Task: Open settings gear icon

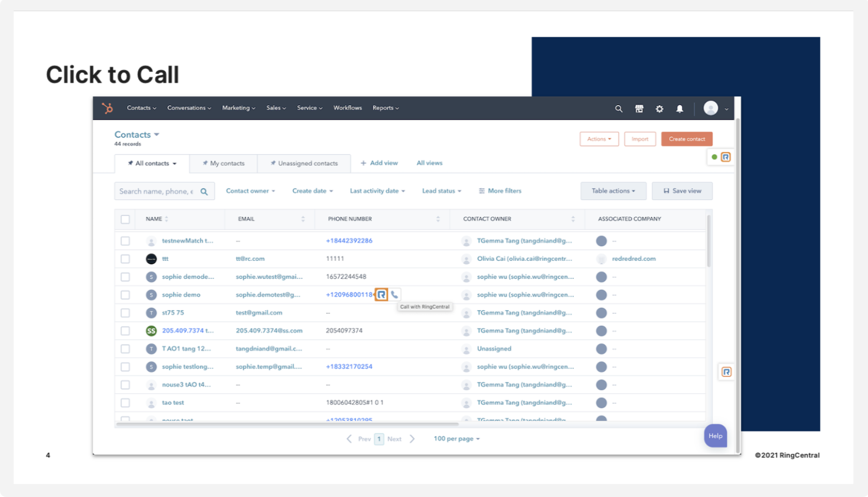Action: click(x=660, y=109)
